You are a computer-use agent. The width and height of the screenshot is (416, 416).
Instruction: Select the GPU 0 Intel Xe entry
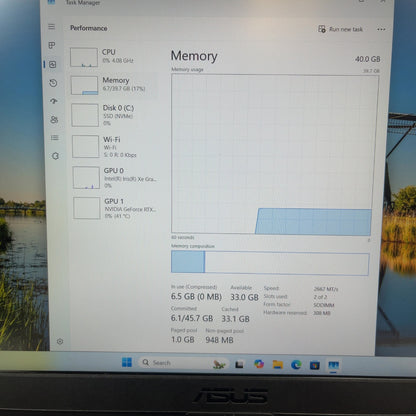click(115, 178)
